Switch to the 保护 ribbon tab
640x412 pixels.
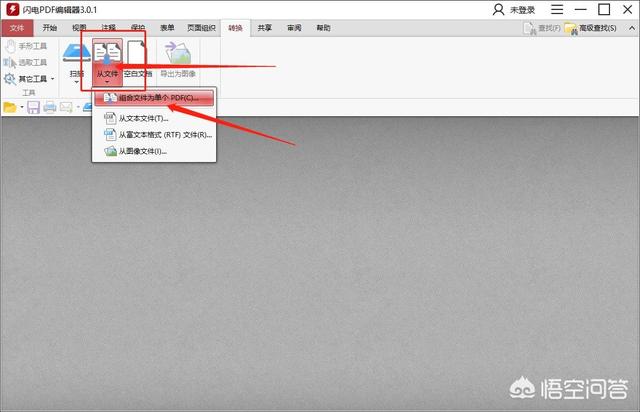138,28
